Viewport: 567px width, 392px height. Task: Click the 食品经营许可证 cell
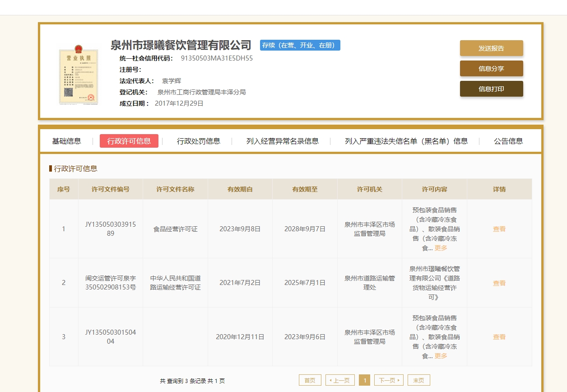(176, 229)
